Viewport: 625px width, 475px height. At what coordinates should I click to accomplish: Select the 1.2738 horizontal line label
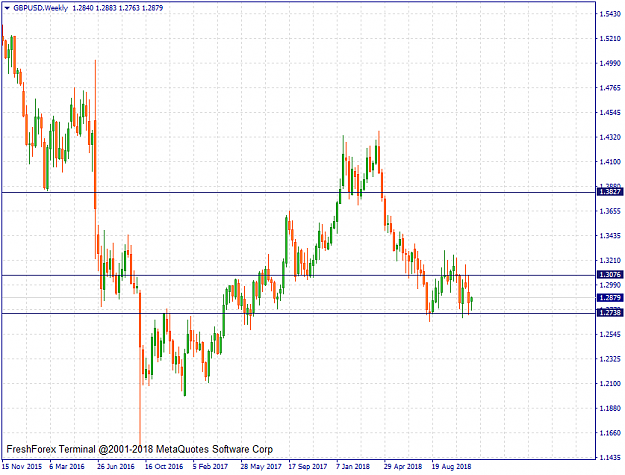click(610, 313)
